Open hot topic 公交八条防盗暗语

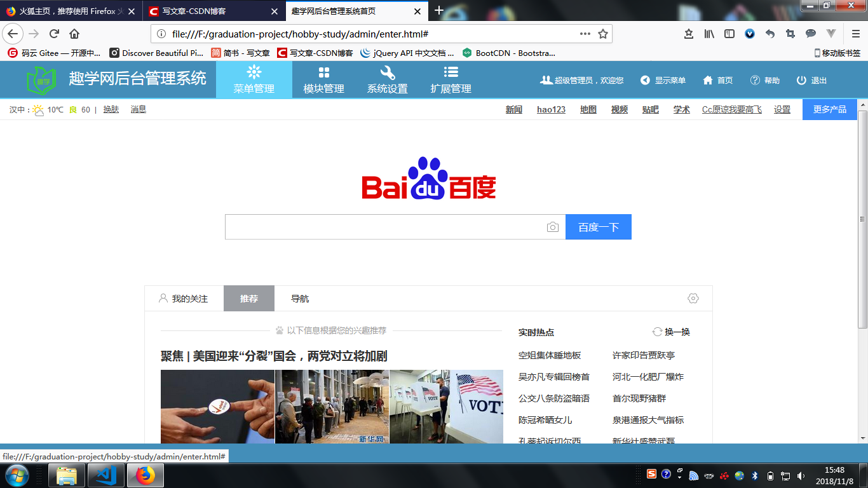click(x=554, y=398)
